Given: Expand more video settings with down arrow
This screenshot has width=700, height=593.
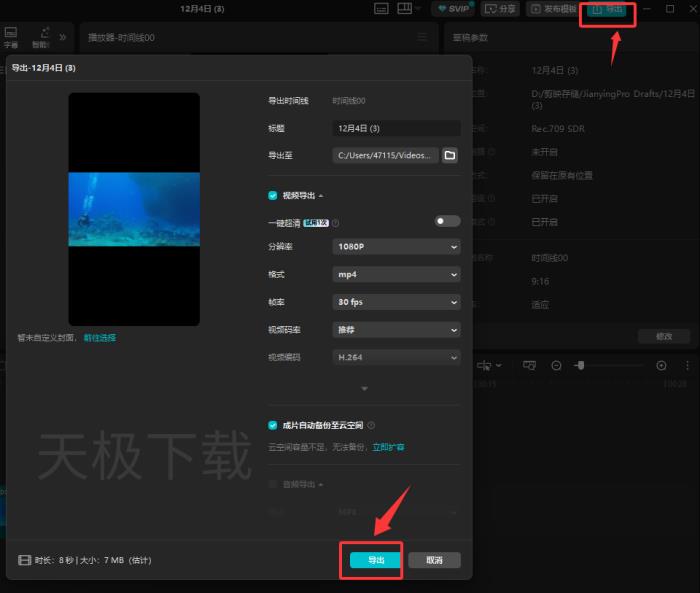Looking at the screenshot, I should [x=364, y=388].
